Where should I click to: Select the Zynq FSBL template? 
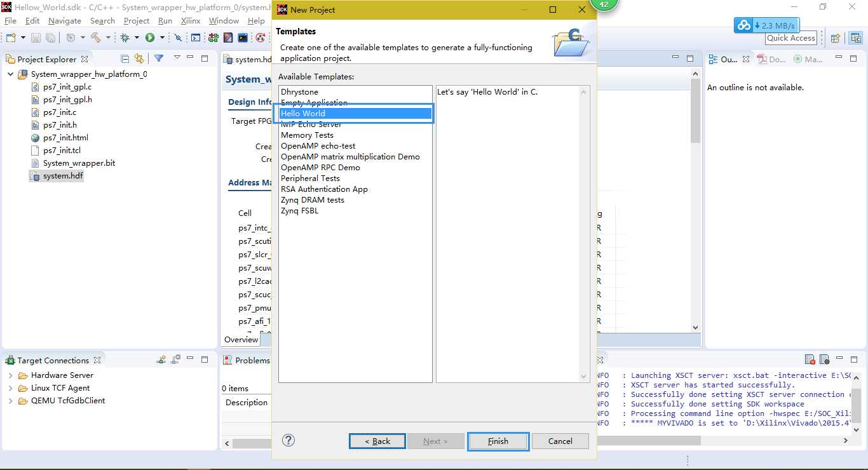tap(300, 211)
